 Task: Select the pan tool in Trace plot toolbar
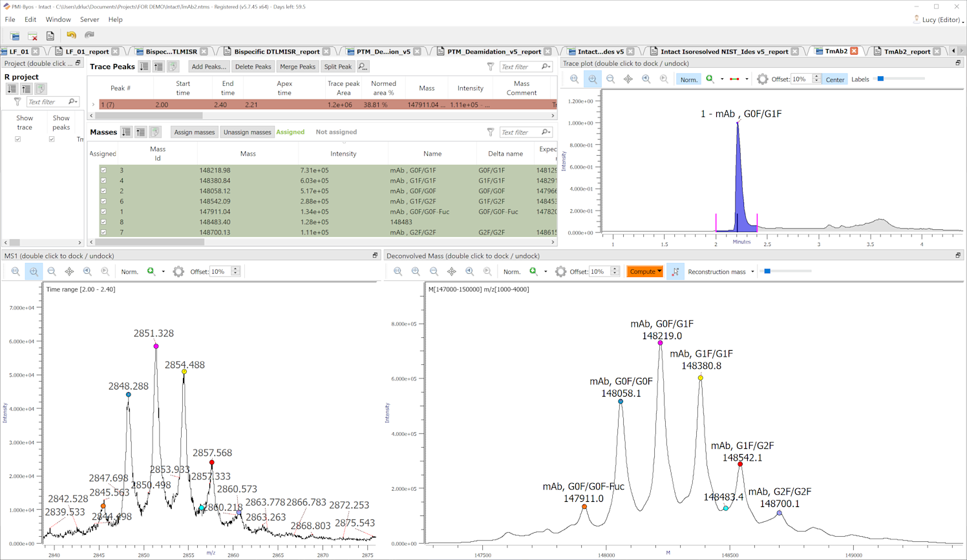(x=628, y=79)
